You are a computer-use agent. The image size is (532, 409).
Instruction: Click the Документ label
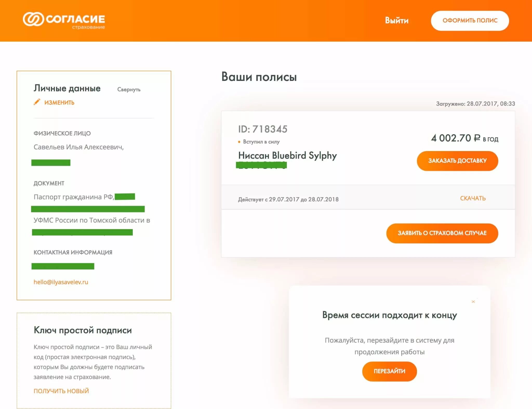(49, 183)
